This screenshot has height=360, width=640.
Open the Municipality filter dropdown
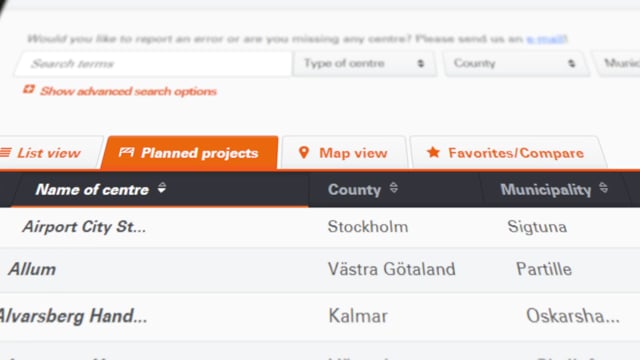click(618, 64)
